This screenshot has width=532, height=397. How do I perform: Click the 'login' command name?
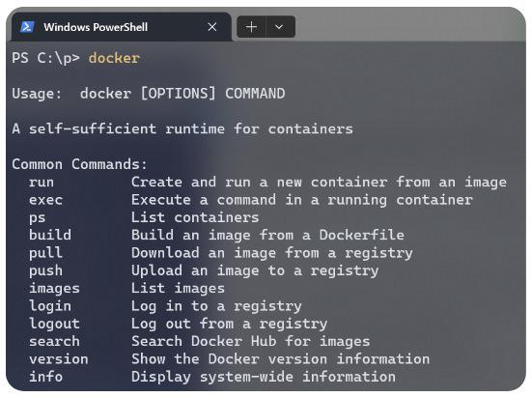click(x=50, y=306)
